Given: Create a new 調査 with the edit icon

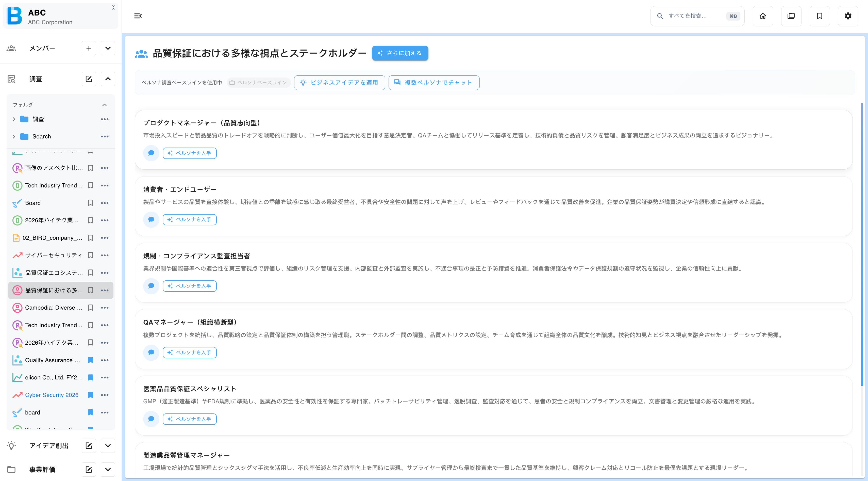Looking at the screenshot, I should pyautogui.click(x=89, y=79).
